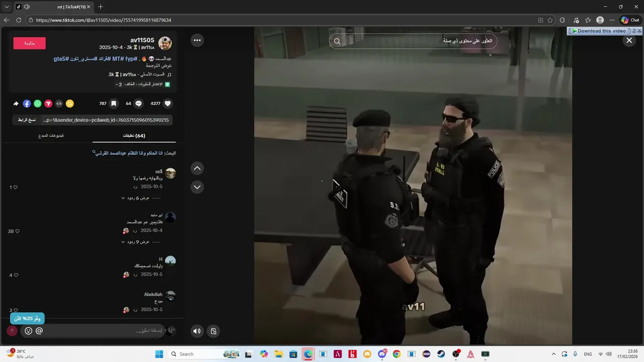644x362 pixels.
Task: Show the caption translation link
Action: click(x=159, y=66)
